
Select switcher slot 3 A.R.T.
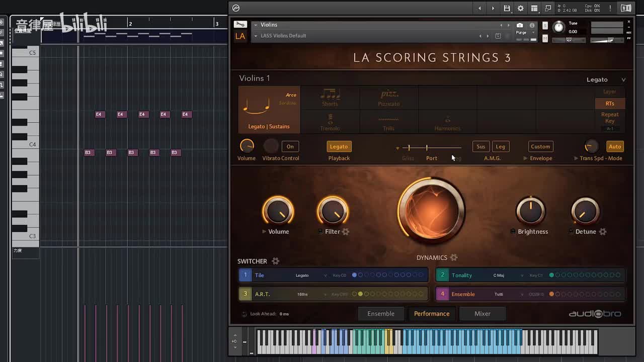pos(246,294)
